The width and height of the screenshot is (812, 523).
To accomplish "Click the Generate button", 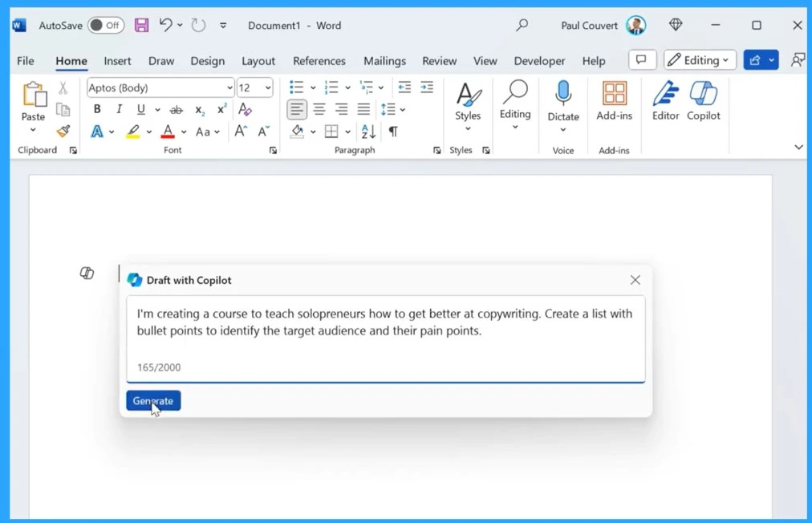I will point(153,400).
